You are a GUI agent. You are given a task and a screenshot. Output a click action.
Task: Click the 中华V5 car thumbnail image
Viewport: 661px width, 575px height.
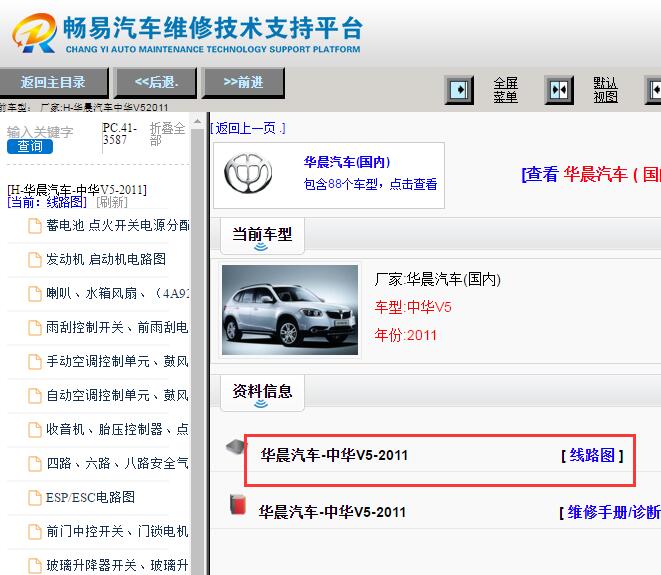(x=290, y=310)
